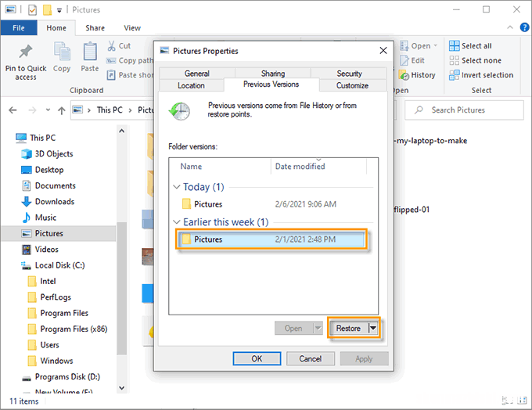
Task: Open Music in navigation pane
Action: coord(38,218)
